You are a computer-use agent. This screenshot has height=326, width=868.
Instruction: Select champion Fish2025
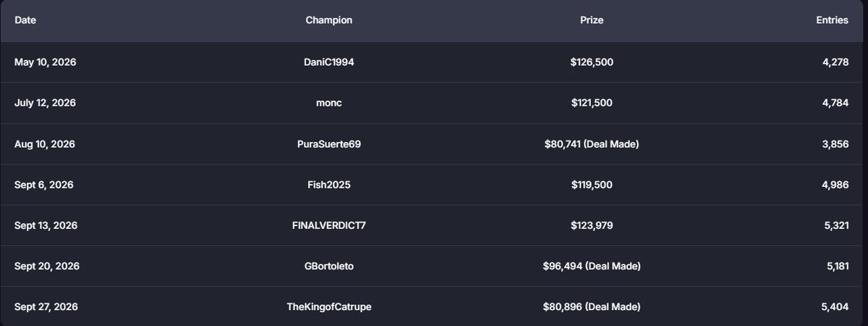[x=329, y=185]
